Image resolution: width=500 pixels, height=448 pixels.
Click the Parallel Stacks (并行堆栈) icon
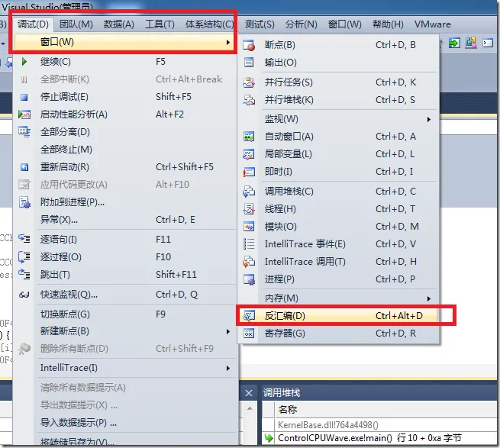pyautogui.click(x=249, y=100)
